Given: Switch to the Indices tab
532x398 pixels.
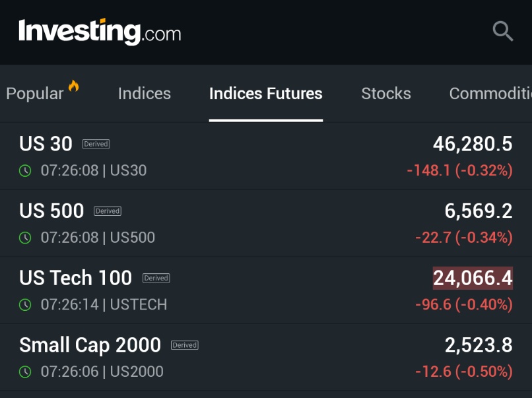Looking at the screenshot, I should pyautogui.click(x=144, y=94).
